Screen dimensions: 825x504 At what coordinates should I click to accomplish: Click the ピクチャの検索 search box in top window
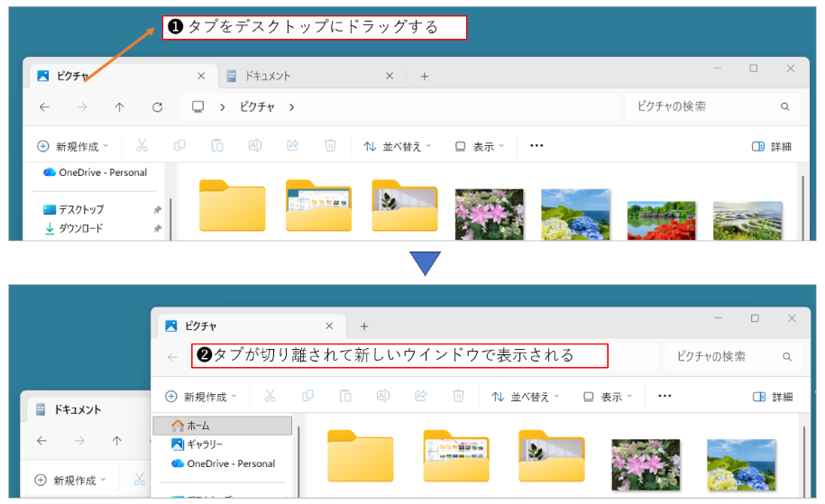click(x=703, y=106)
